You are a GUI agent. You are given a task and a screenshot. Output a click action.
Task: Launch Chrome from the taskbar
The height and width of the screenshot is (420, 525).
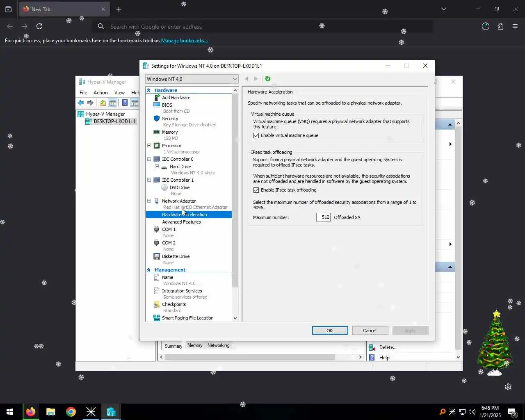[71, 412]
